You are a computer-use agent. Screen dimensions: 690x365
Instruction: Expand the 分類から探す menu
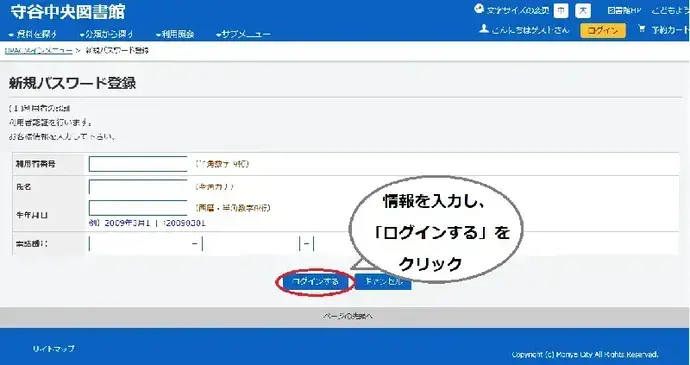coord(107,34)
